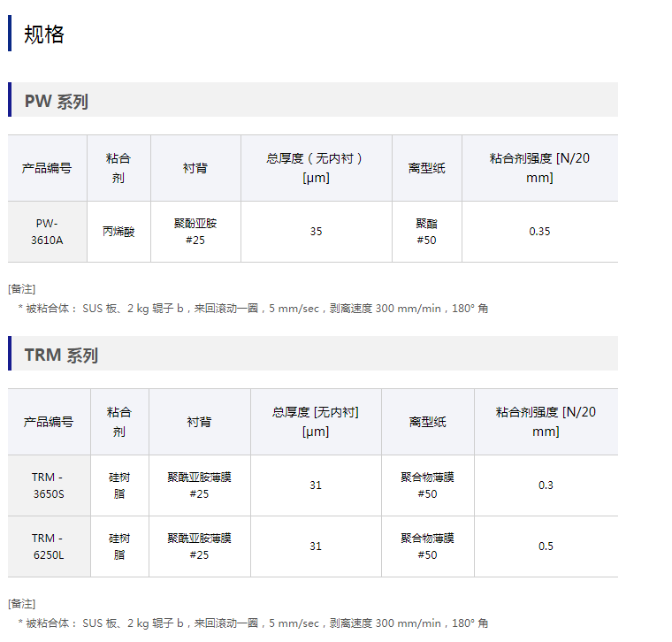
Task: Click the [备注] label below PW table
Action: click(22, 288)
